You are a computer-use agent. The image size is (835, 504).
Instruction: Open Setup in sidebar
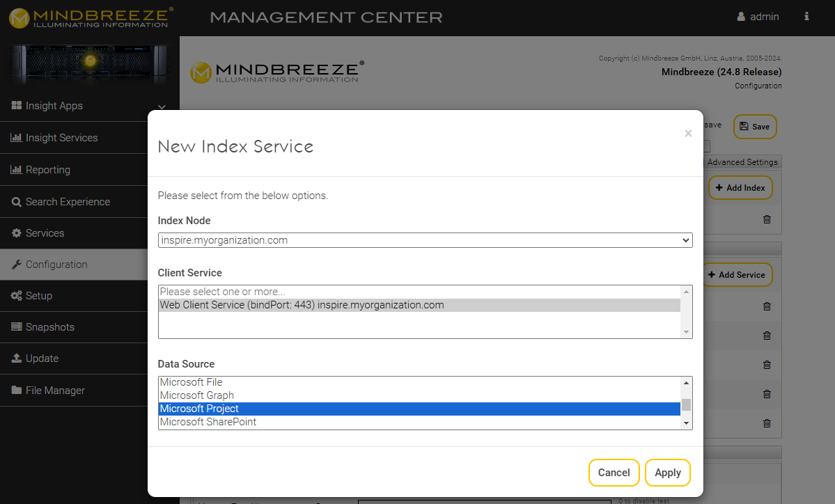[x=74, y=296]
